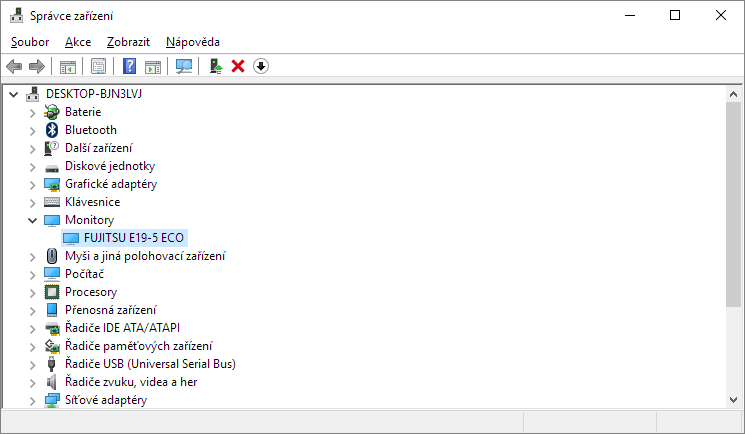The image size is (745, 434).
Task: Select the Procesory text label
Action: pos(91,292)
